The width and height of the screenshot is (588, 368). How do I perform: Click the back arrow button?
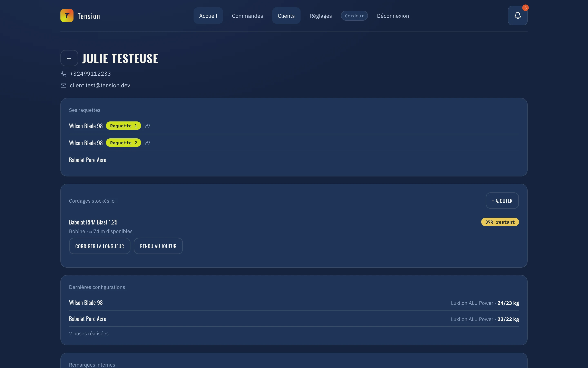point(69,58)
